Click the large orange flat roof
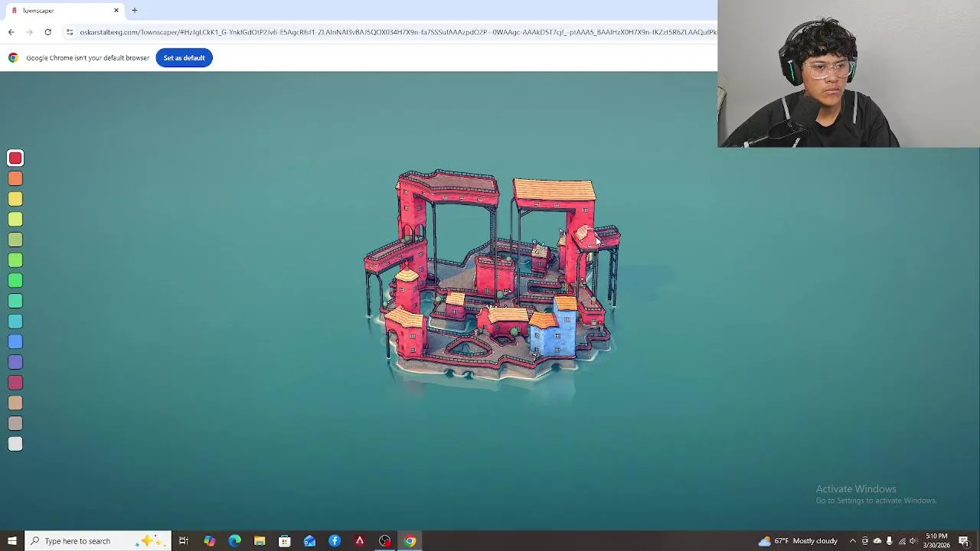980x551 pixels. click(x=554, y=190)
